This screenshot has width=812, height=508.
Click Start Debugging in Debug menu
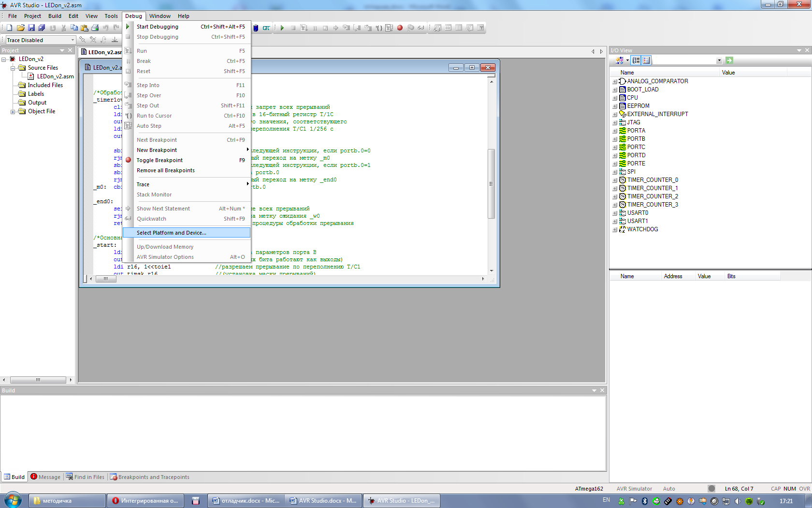tap(187, 27)
